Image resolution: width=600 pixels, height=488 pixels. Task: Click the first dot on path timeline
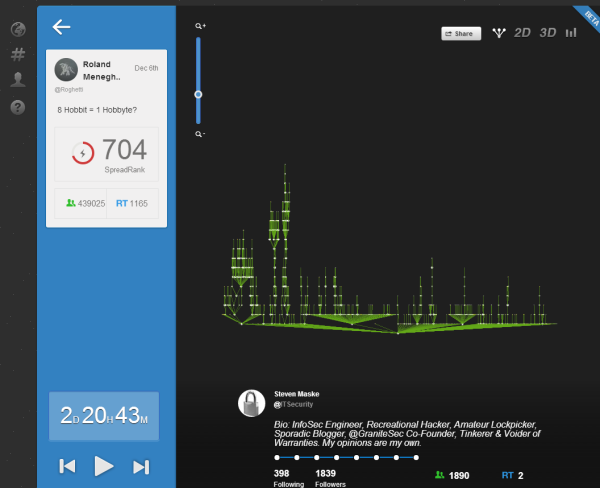pyautogui.click(x=277, y=457)
